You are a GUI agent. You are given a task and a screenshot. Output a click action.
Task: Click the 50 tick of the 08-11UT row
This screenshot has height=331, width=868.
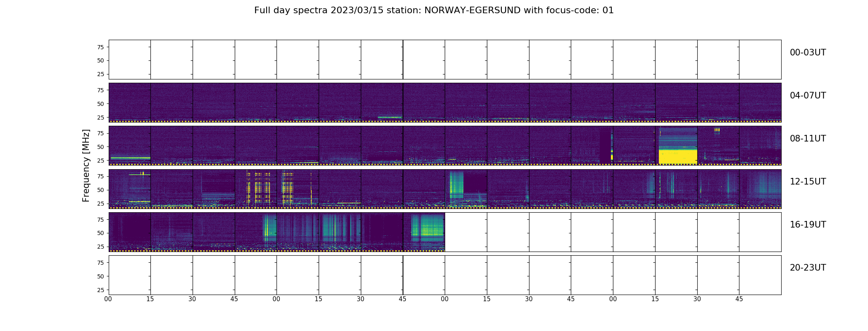100,147
